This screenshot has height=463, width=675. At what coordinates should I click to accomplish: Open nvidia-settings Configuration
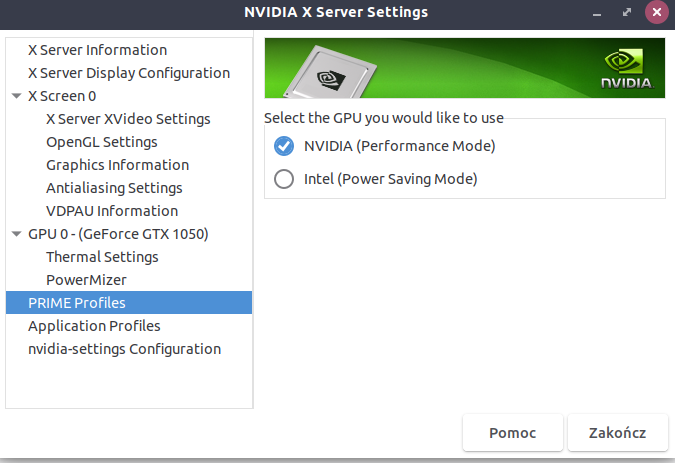124,349
